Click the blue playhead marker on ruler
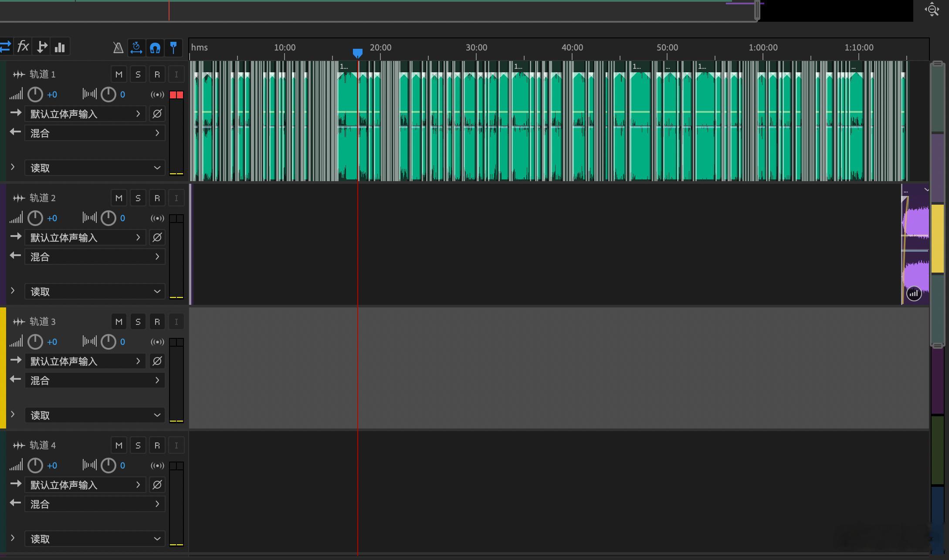Screen dimensions: 949x560 coord(357,53)
